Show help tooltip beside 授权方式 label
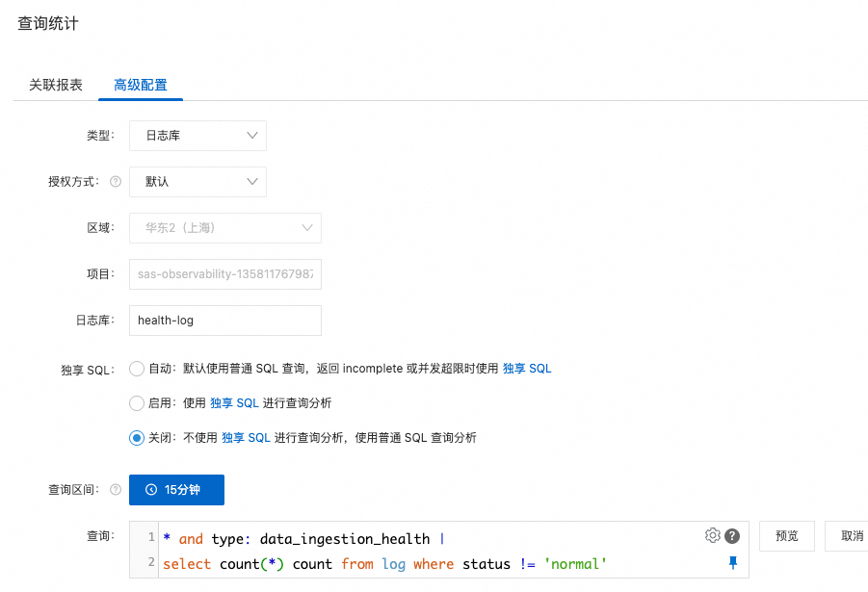 [x=116, y=182]
